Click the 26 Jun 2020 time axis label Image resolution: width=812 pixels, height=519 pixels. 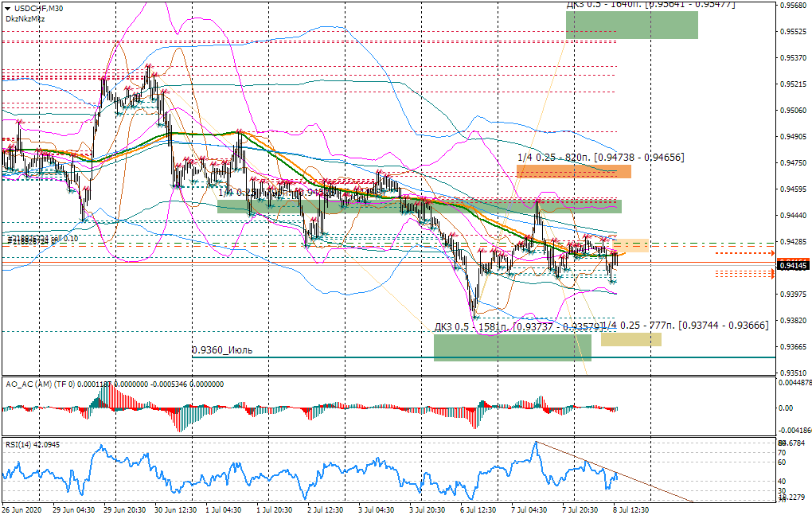[21, 510]
